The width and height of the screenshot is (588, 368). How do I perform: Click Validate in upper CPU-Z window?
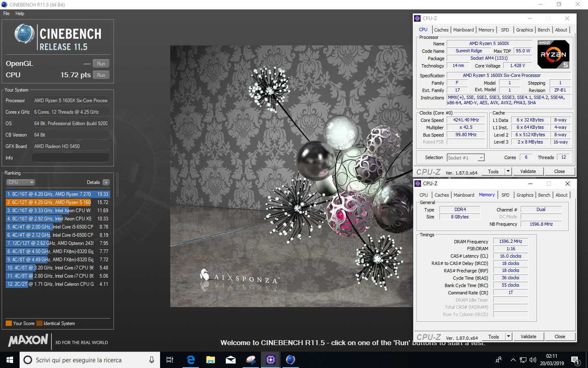point(528,172)
